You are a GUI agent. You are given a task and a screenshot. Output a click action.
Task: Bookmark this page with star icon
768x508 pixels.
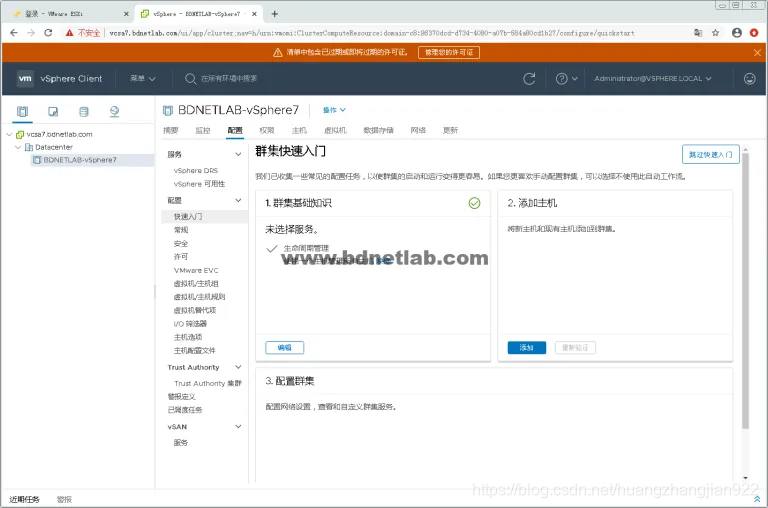point(716,33)
